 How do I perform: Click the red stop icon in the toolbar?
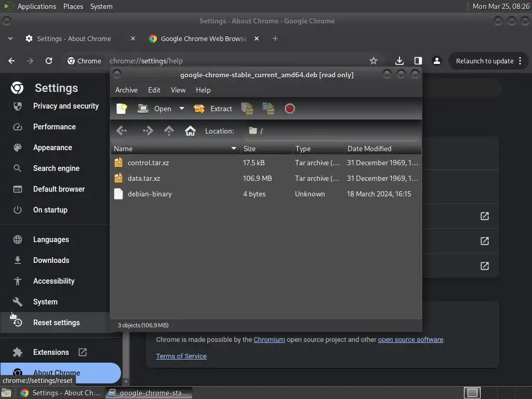pyautogui.click(x=290, y=109)
